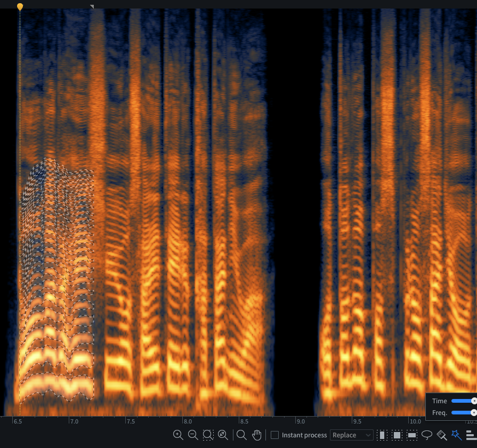The image size is (477, 448).
Task: Select the hand grab tool
Action: coord(257,435)
